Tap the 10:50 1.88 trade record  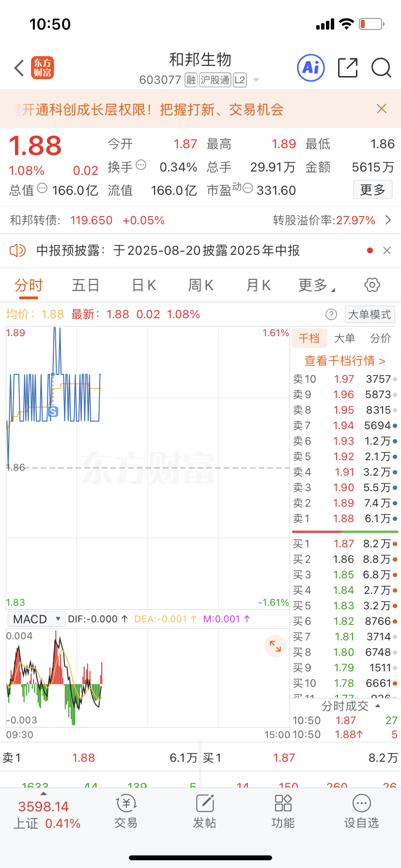pyautogui.click(x=345, y=735)
